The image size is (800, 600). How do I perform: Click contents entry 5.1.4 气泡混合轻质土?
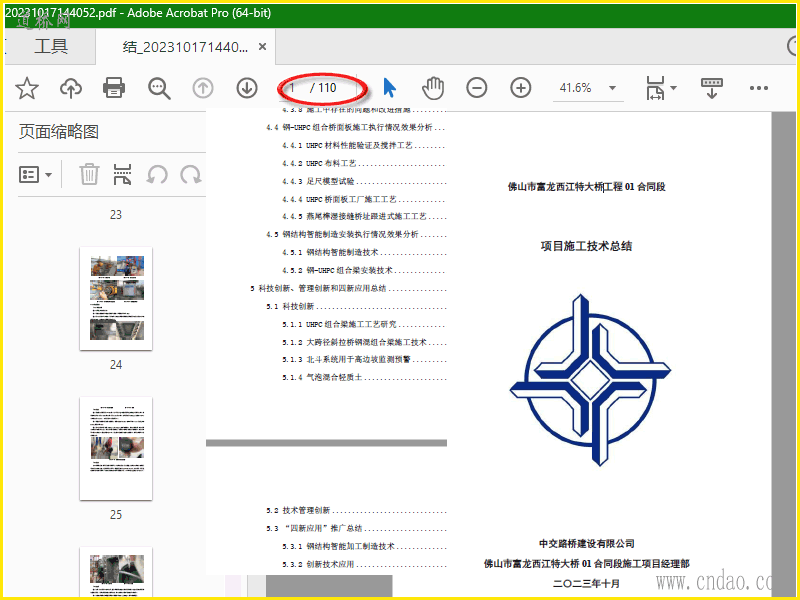pyautogui.click(x=364, y=378)
